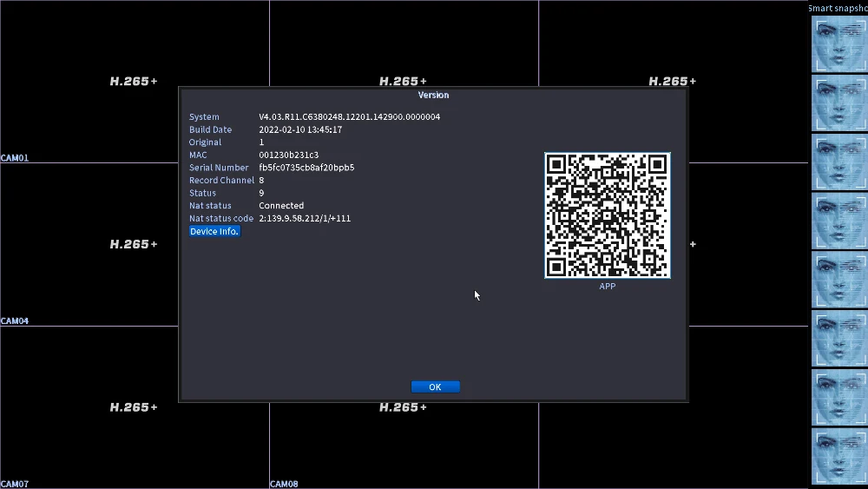
Task: Select Serial Number value fb5fc0735cb8af20bpb5
Action: pyautogui.click(x=306, y=168)
